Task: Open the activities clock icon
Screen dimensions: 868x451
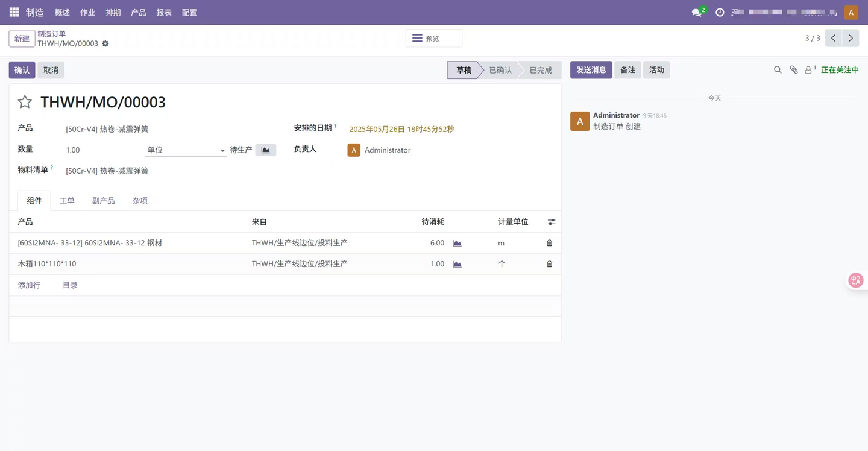Action: coord(719,11)
